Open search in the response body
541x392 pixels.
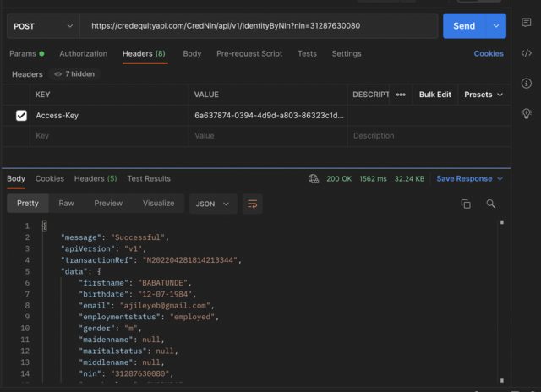[490, 204]
